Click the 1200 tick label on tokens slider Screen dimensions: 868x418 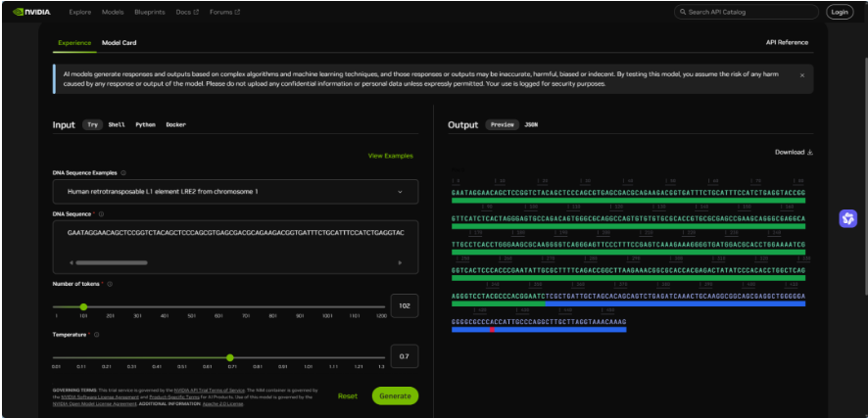[381, 316]
